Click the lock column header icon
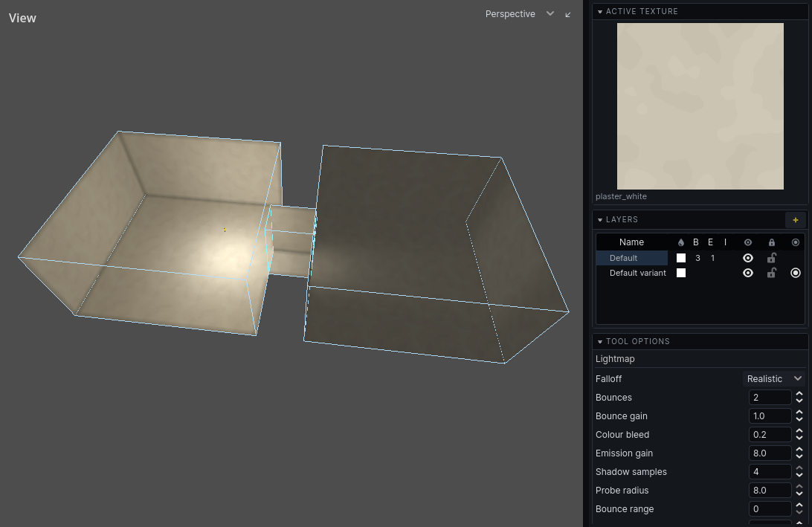 772,242
